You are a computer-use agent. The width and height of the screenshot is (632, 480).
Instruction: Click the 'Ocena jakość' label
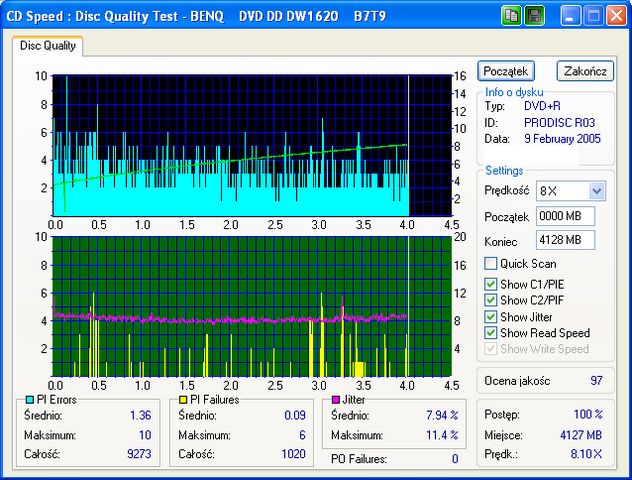coord(517,381)
